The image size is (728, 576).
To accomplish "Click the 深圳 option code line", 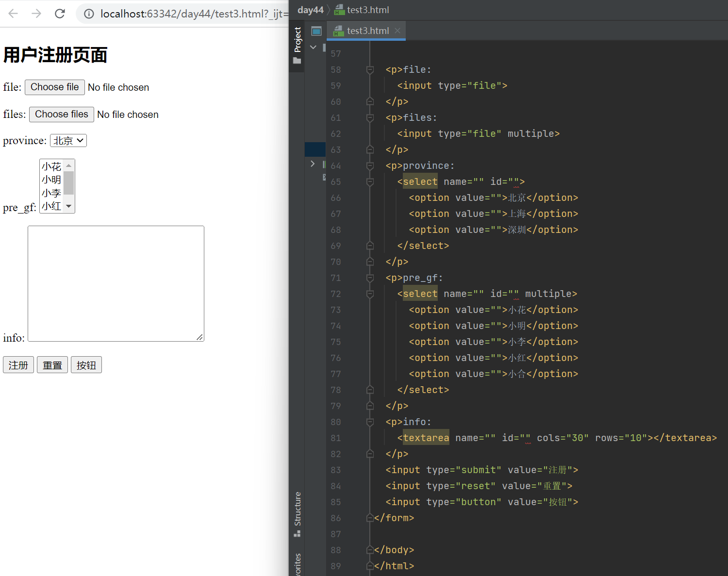I will (494, 230).
